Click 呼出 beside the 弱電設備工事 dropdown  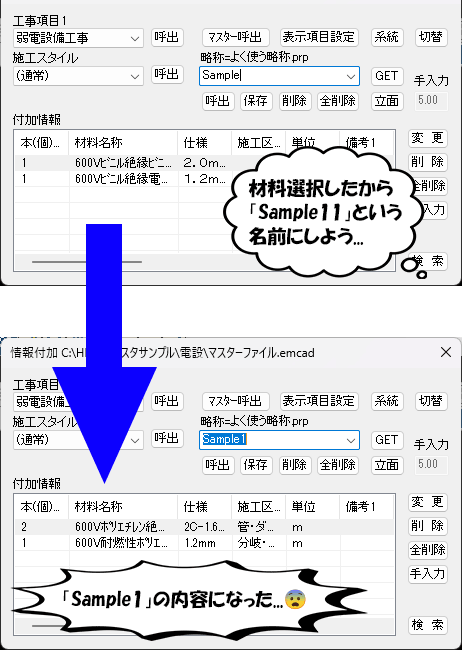167,37
